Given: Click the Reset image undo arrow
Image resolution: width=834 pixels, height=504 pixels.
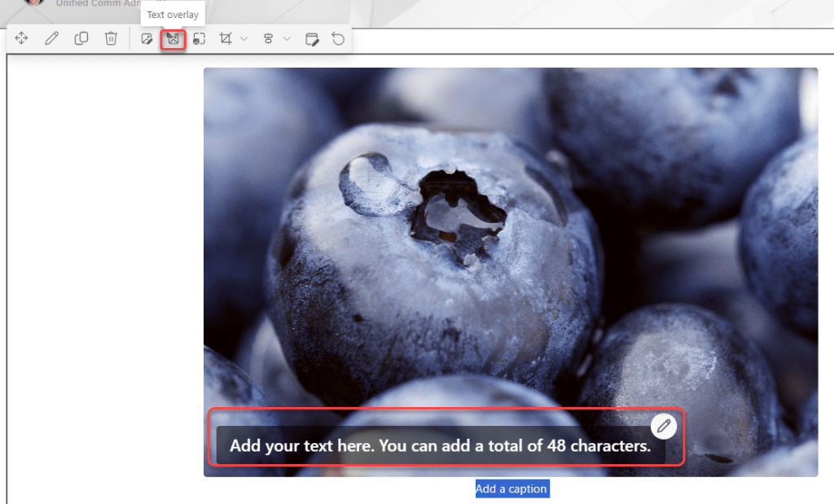Looking at the screenshot, I should [338, 38].
